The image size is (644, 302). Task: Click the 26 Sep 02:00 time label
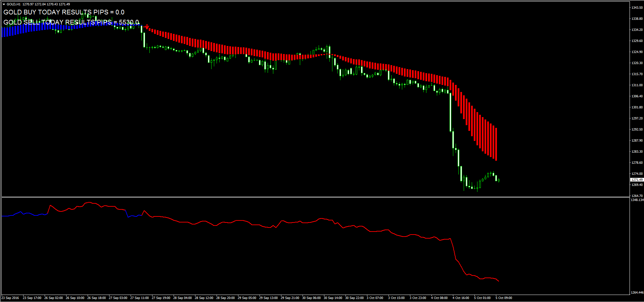(53, 298)
